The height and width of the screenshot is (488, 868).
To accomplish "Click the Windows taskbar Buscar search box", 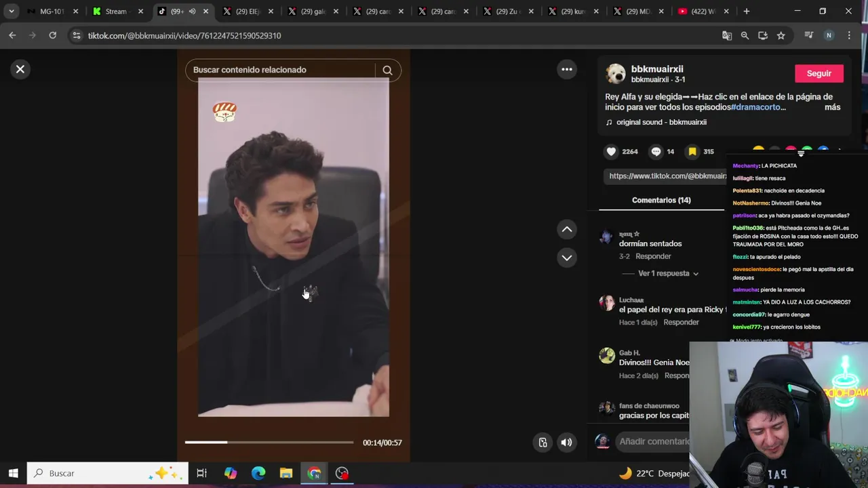I will (108, 473).
